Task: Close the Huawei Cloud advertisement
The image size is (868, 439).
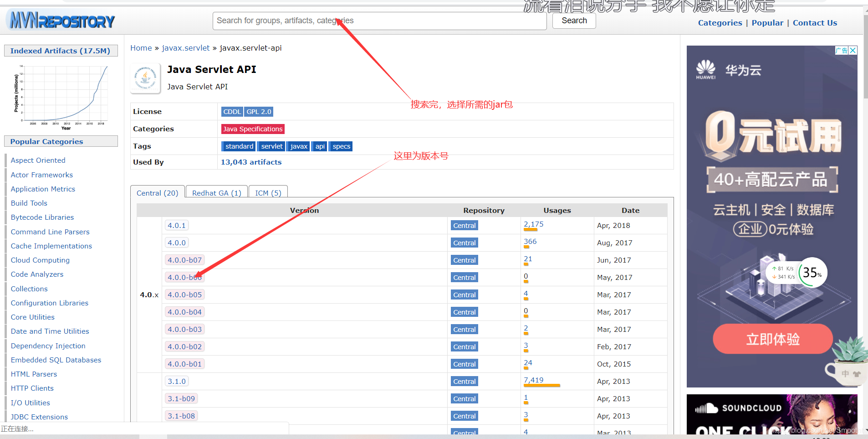Action: tap(853, 50)
